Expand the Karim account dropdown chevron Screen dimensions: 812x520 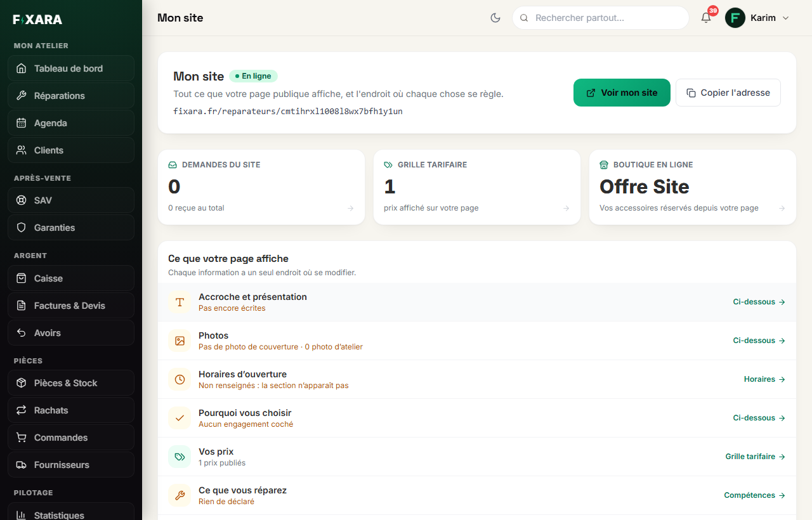point(785,18)
